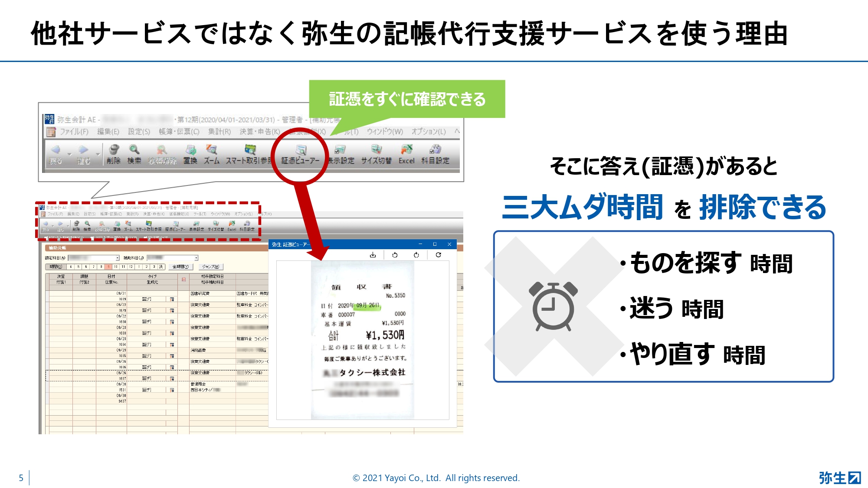This screenshot has height=488, width=868.
Task: Select highlighted month 9 in period selector
Action: tap(108, 267)
